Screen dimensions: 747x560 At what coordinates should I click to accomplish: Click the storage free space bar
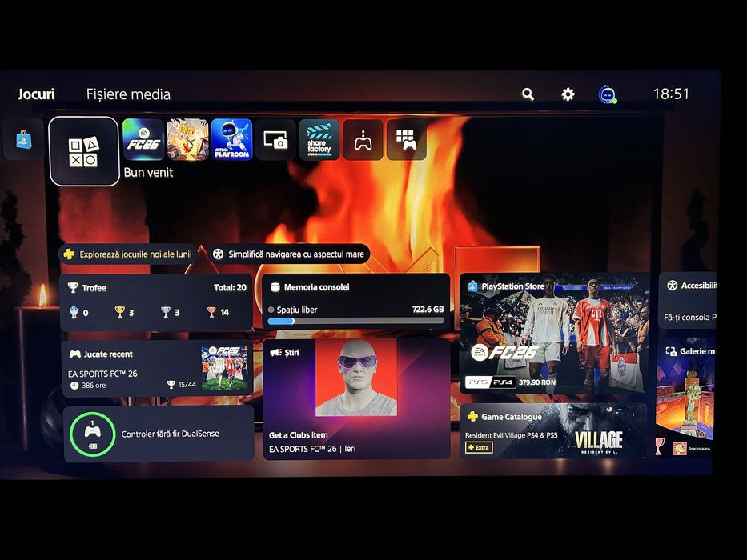click(355, 322)
